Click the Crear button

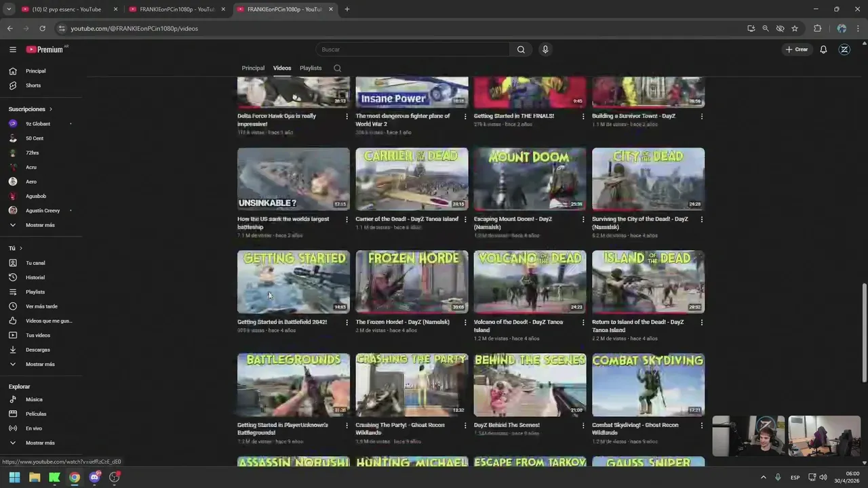(x=797, y=49)
